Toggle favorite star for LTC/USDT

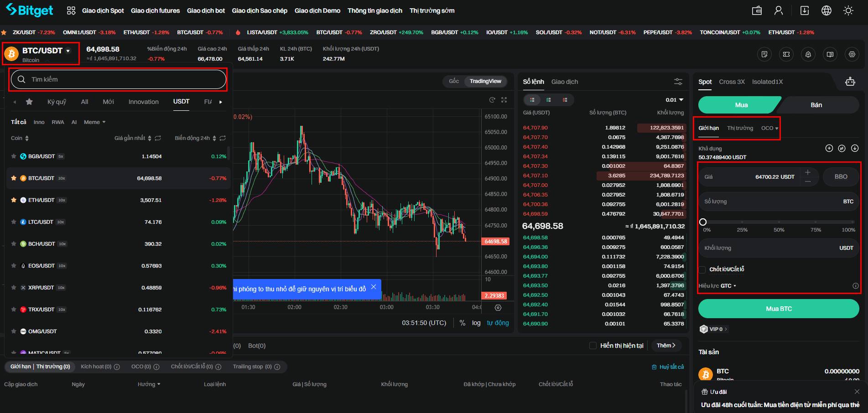coord(14,222)
